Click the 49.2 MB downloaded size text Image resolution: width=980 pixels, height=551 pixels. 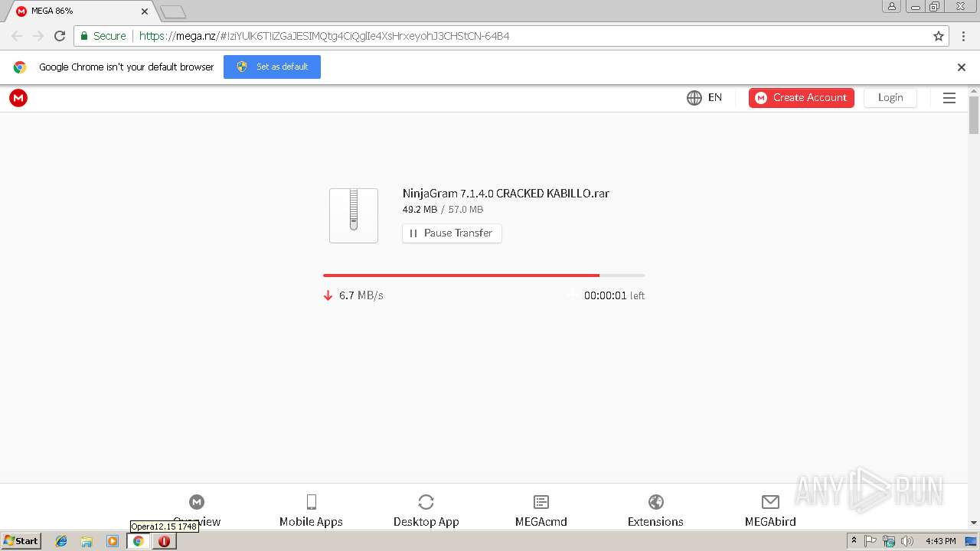click(420, 210)
